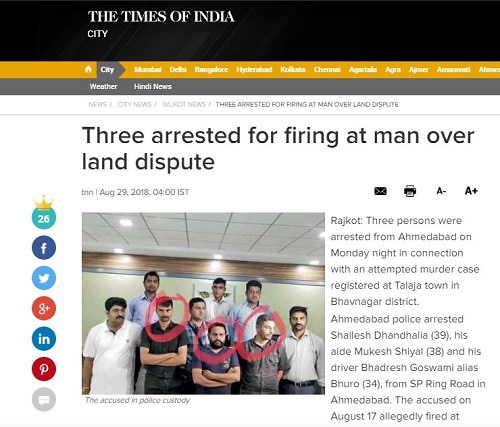
Task: Go to Hyderabad city news
Action: coord(254,69)
